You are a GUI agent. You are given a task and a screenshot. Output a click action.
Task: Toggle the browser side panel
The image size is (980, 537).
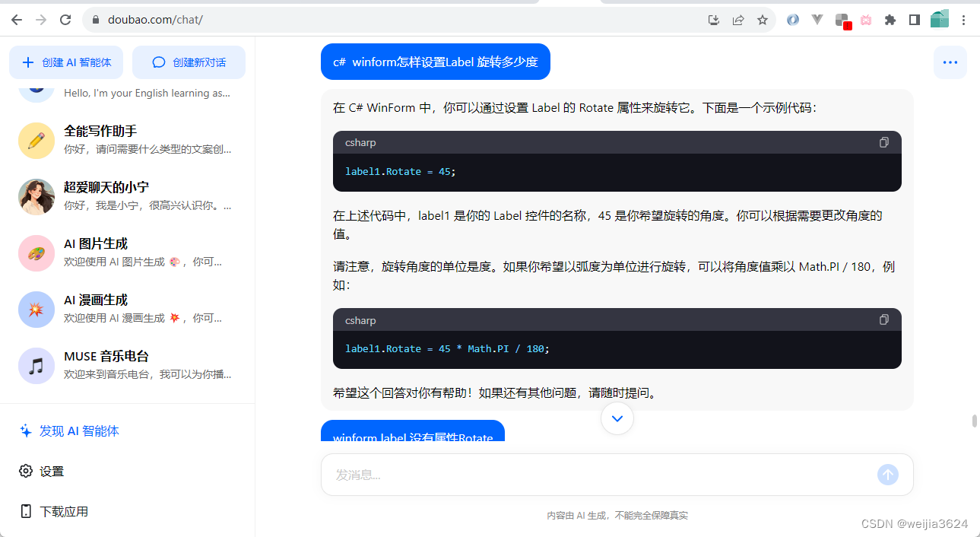[x=915, y=21]
